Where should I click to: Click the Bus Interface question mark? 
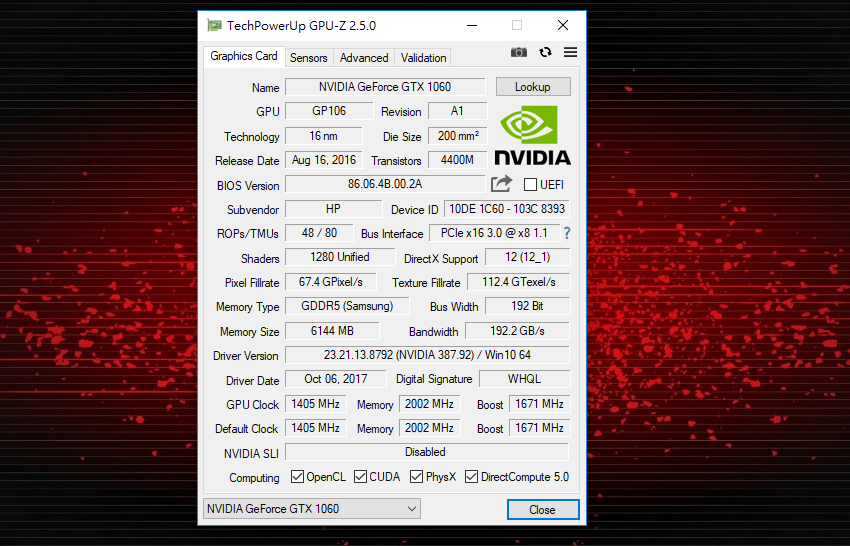(567, 233)
